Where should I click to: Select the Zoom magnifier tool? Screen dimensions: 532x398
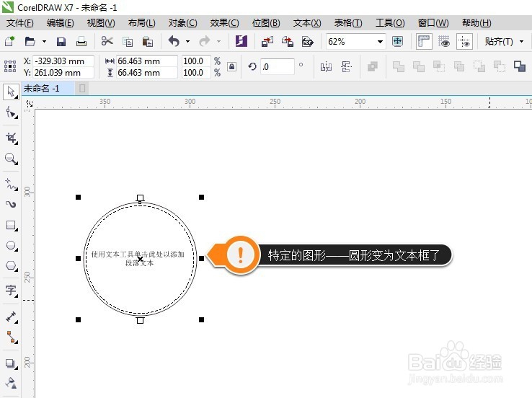(11, 159)
